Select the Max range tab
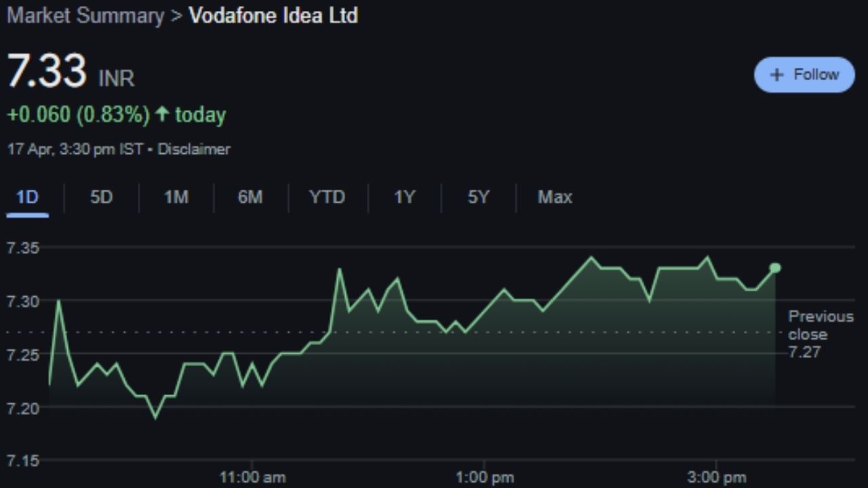The height and width of the screenshot is (488, 868). pyautogui.click(x=555, y=197)
